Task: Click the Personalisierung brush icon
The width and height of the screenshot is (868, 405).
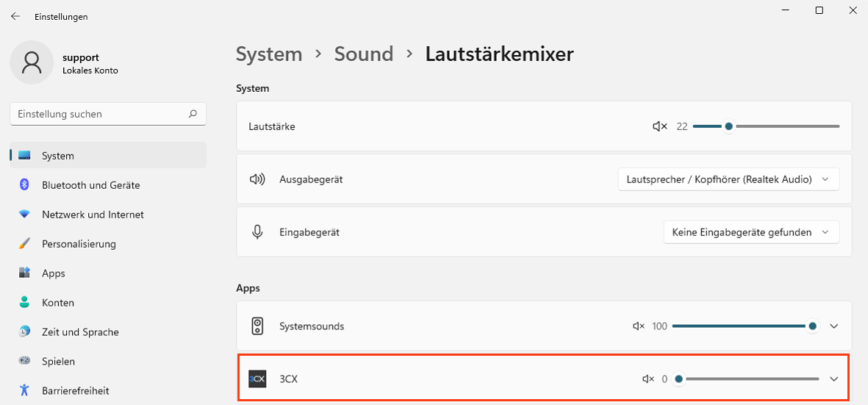Action: (x=25, y=244)
